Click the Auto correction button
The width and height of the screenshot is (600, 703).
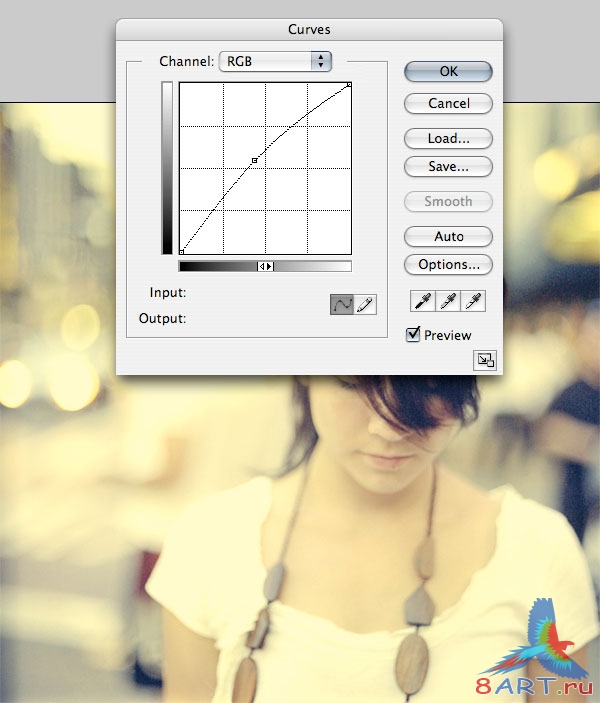coord(448,236)
